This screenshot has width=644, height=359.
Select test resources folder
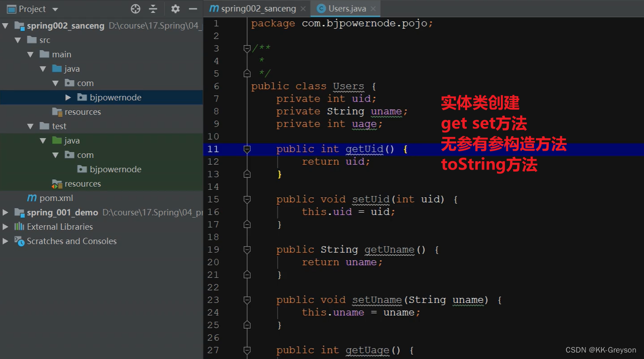[82, 184]
